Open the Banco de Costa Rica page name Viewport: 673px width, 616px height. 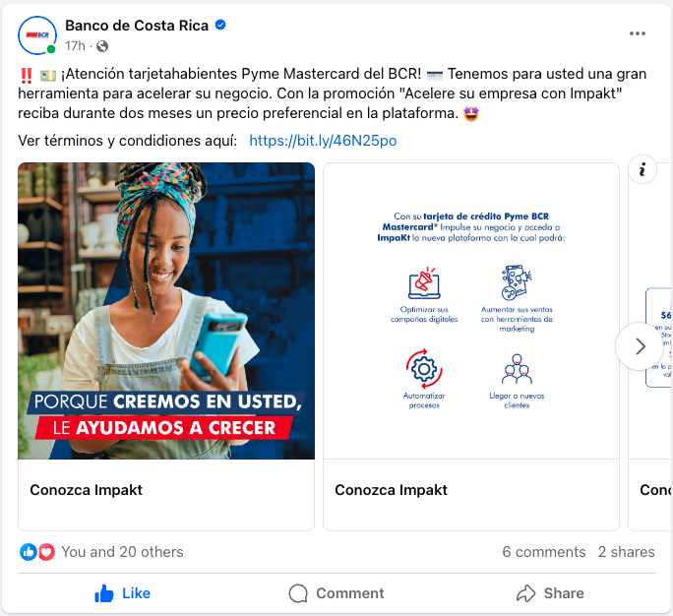[137, 26]
